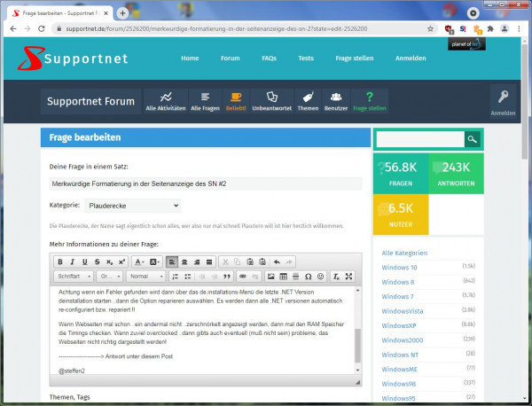Image resolution: width=532 pixels, height=406 pixels.
Task: Open the WindowsXP category
Action: [399, 325]
